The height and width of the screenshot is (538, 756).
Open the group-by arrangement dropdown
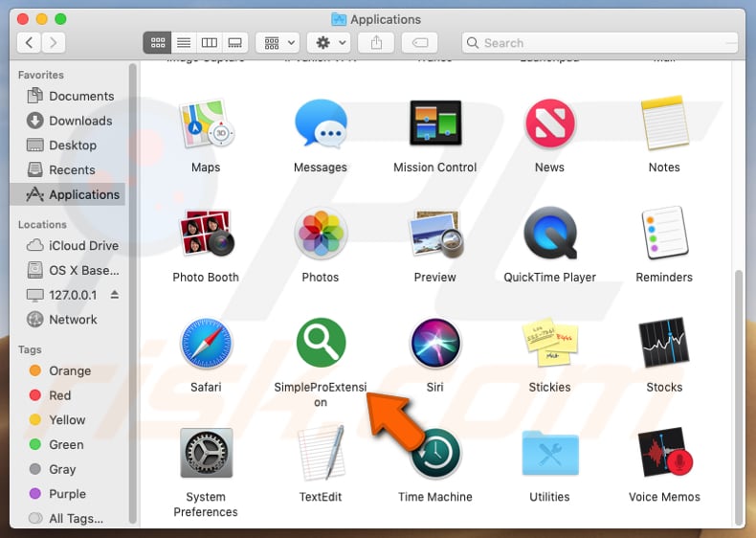point(278,42)
